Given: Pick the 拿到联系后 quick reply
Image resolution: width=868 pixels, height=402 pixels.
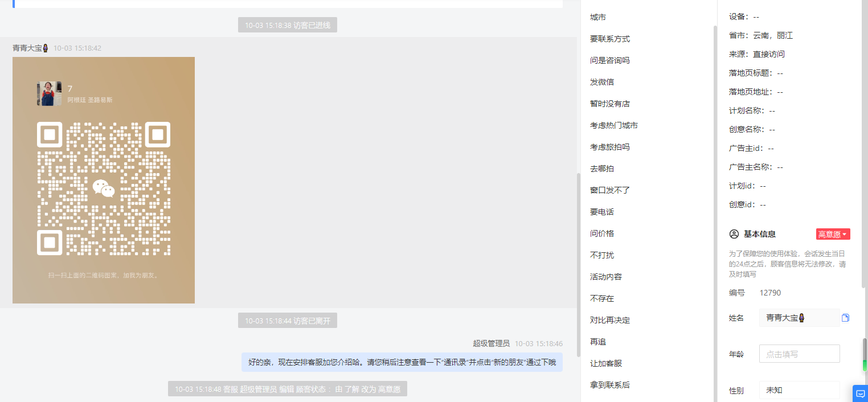Looking at the screenshot, I should (x=610, y=385).
